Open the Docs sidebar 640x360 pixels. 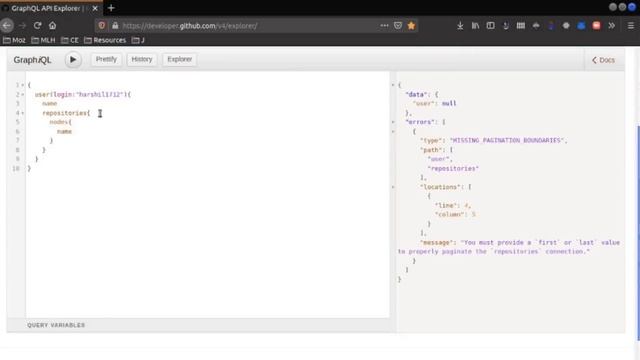pyautogui.click(x=603, y=60)
